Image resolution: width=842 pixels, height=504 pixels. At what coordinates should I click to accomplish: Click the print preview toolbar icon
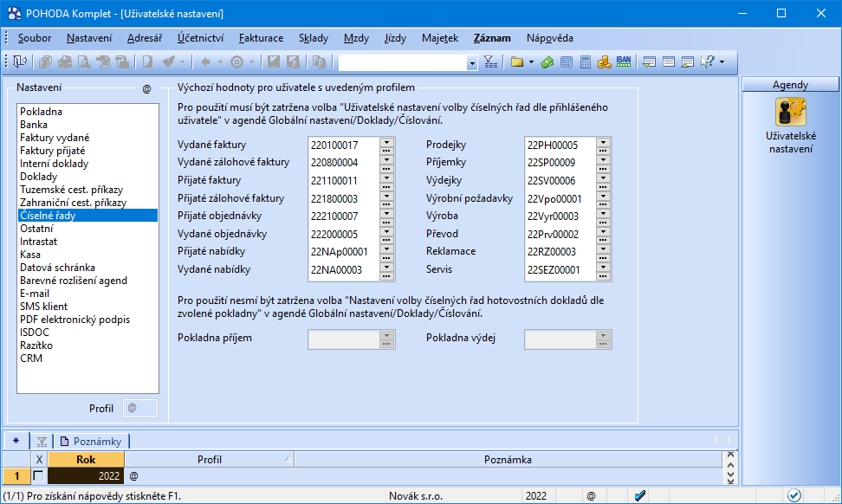84,62
